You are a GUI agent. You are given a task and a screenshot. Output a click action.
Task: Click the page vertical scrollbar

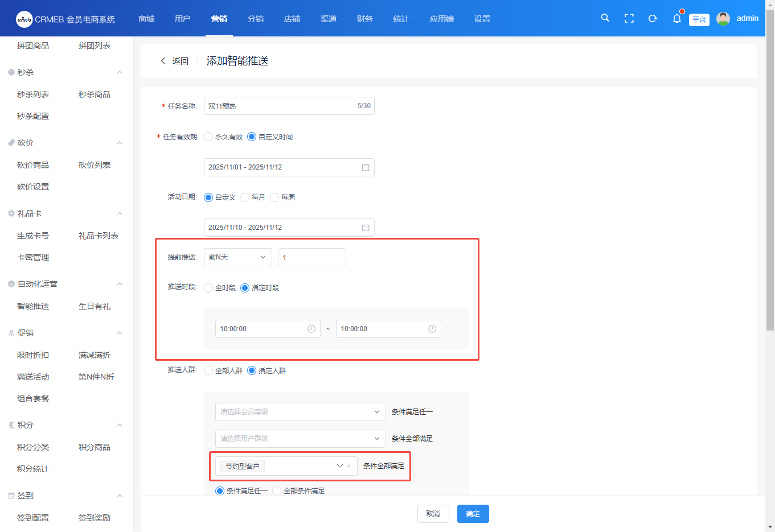pos(770,171)
